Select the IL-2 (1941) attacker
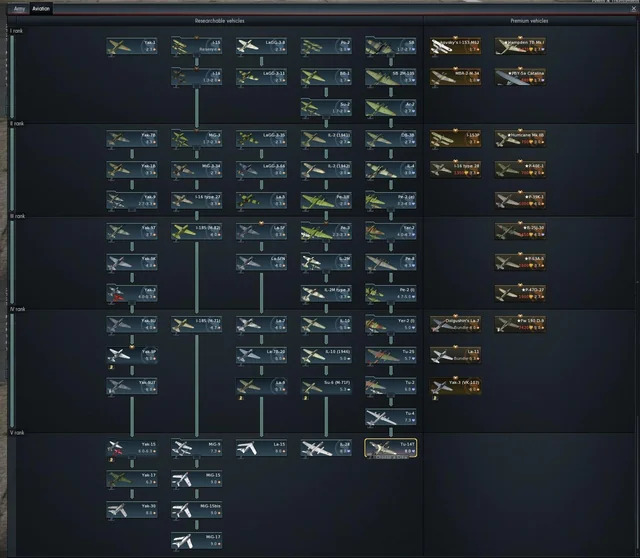The image size is (640, 558). pyautogui.click(x=326, y=139)
